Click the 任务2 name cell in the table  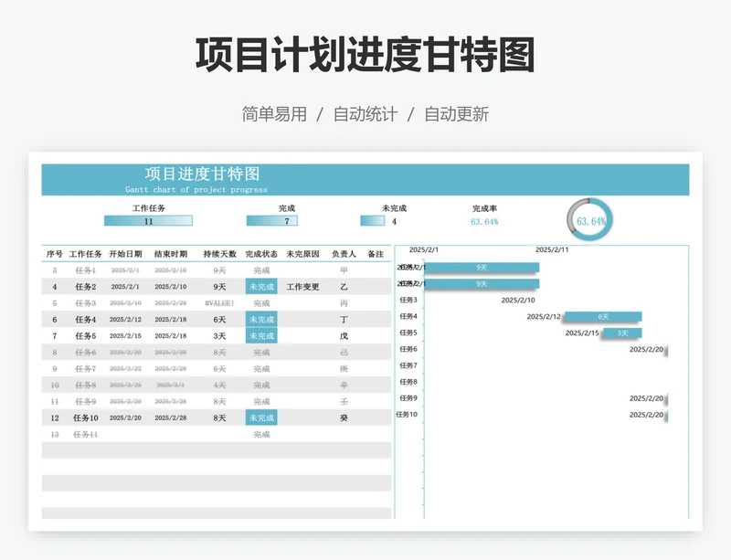(x=85, y=287)
